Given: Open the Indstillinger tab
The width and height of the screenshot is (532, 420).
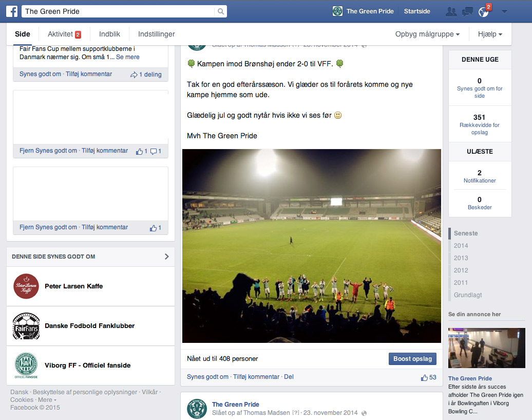Looking at the screenshot, I should [156, 34].
